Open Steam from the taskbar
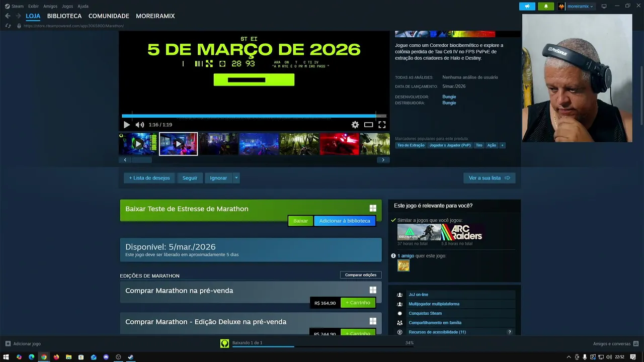644x362 pixels. pyautogui.click(x=131, y=357)
